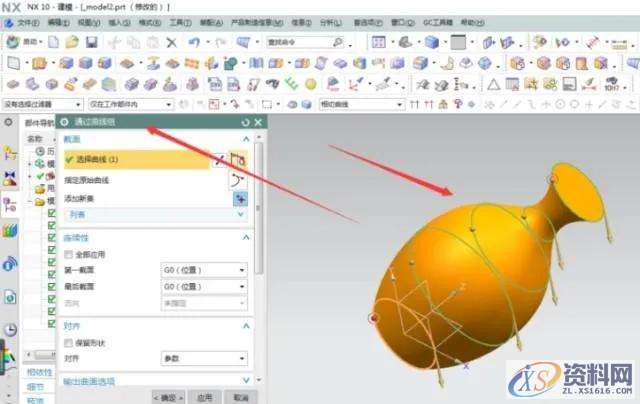Click the Save disk icon

pyautogui.click(x=91, y=43)
